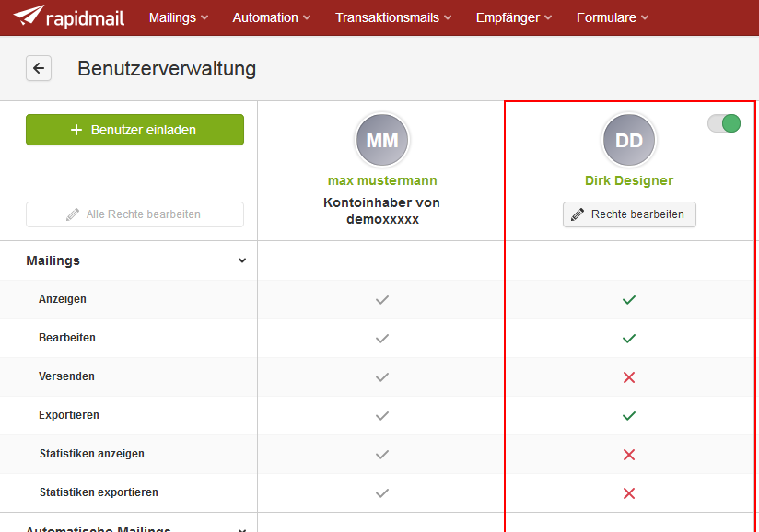This screenshot has height=532, width=759.
Task: Click the max mustermann name link
Action: (x=382, y=181)
